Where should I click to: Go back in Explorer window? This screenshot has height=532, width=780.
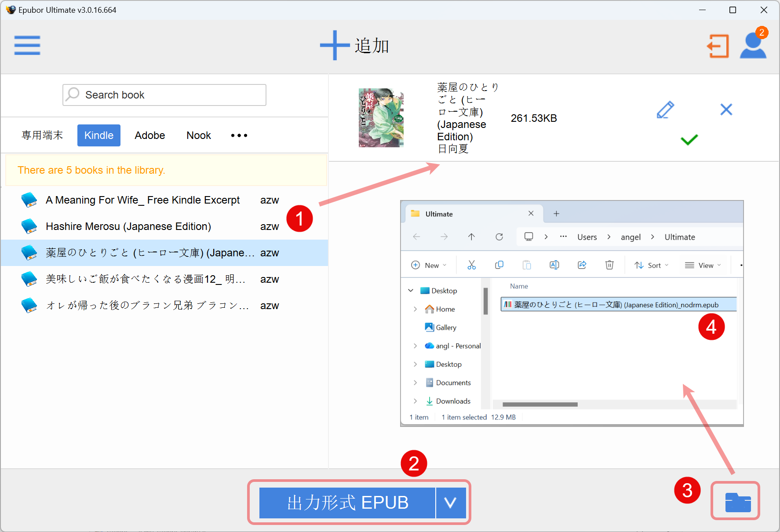[x=416, y=237]
